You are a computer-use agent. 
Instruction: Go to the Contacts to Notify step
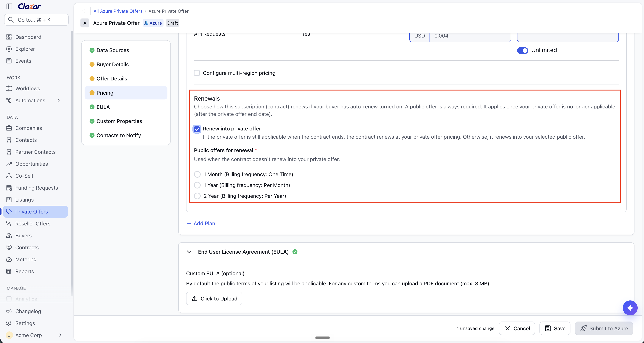point(126,135)
